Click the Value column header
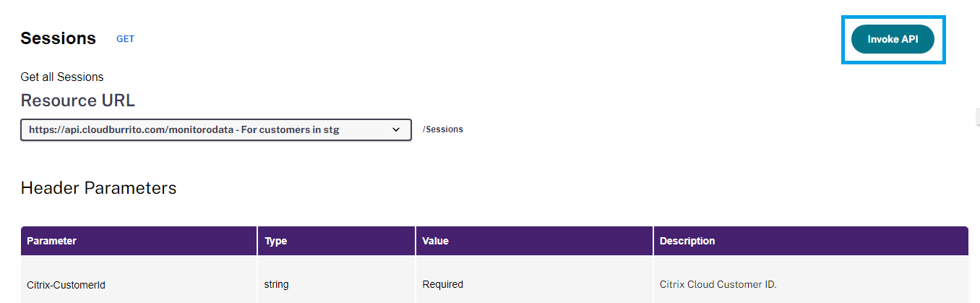The height and width of the screenshot is (303, 980). [x=435, y=241]
